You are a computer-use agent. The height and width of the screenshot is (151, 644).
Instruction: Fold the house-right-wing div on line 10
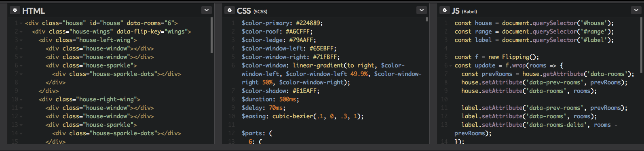click(21, 100)
